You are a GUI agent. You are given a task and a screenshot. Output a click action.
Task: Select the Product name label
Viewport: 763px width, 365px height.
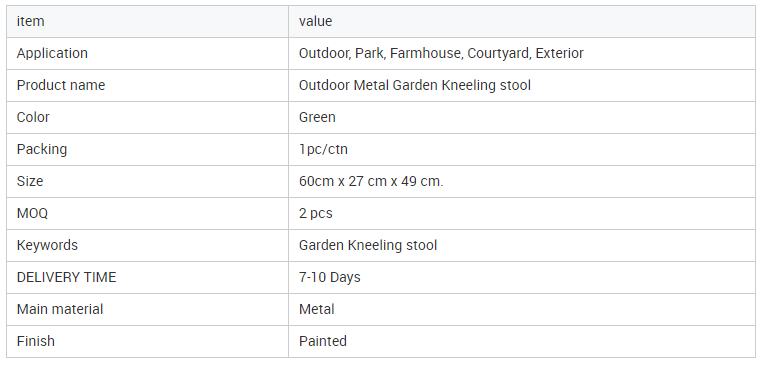[x=61, y=85]
